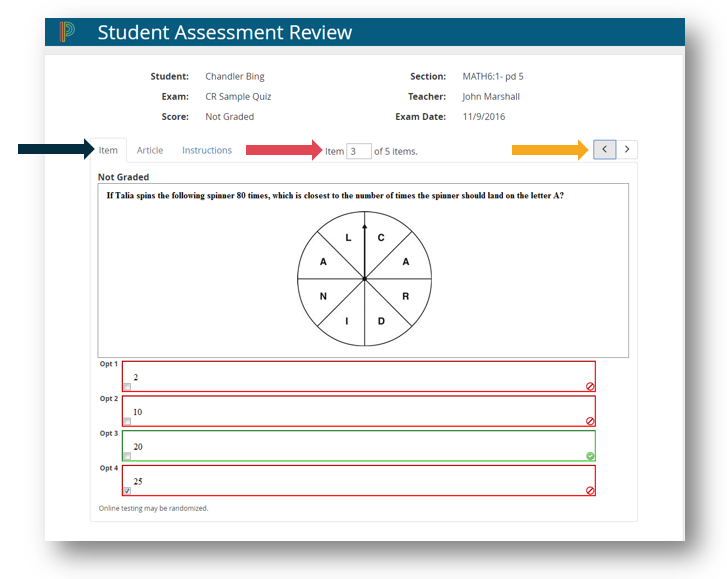
Task: Click the student name Chandler Bing
Action: (x=235, y=76)
